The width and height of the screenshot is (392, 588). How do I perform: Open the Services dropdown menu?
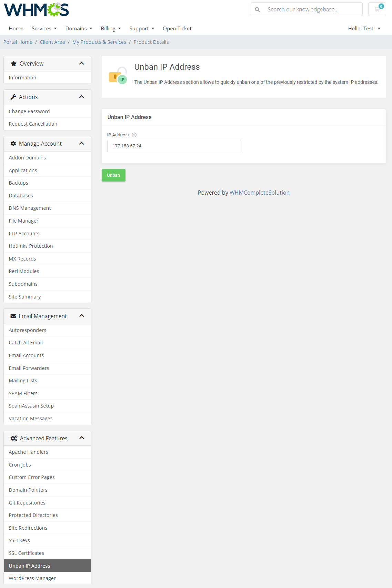click(x=44, y=29)
